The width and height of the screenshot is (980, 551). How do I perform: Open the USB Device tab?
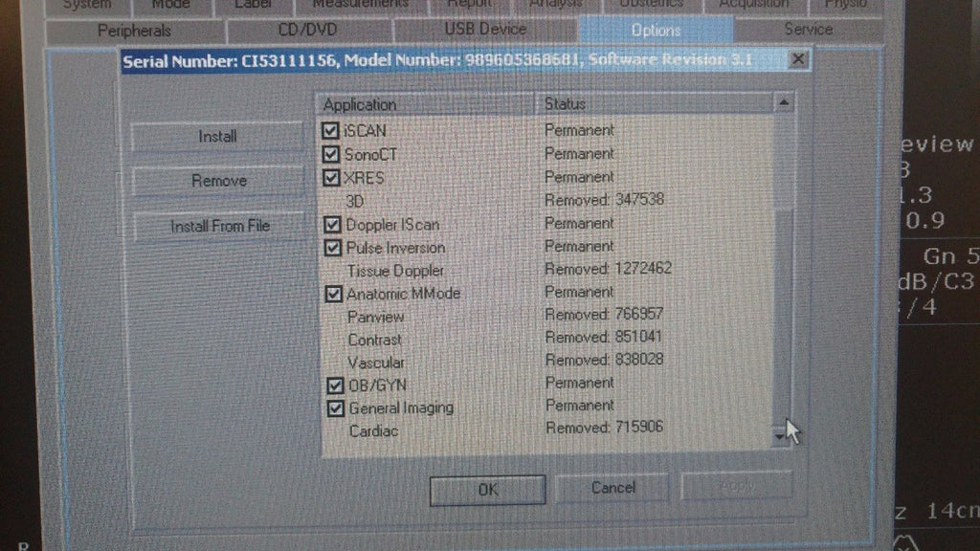click(x=485, y=30)
